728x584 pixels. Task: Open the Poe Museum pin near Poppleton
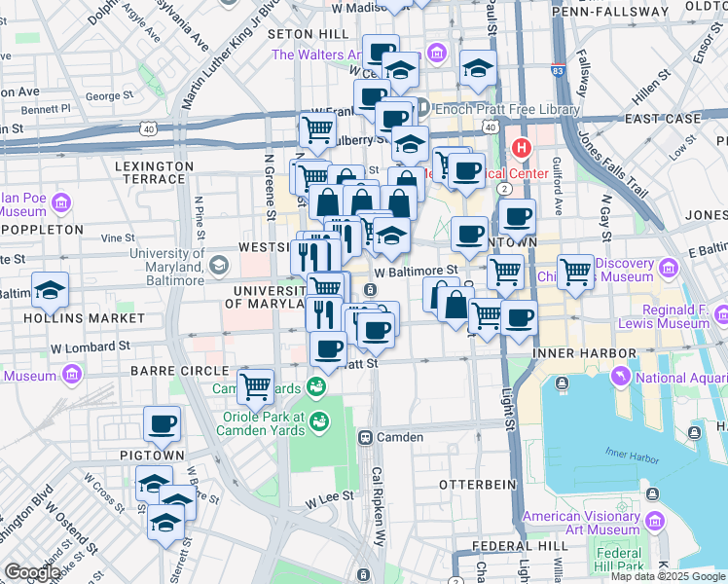click(x=61, y=203)
